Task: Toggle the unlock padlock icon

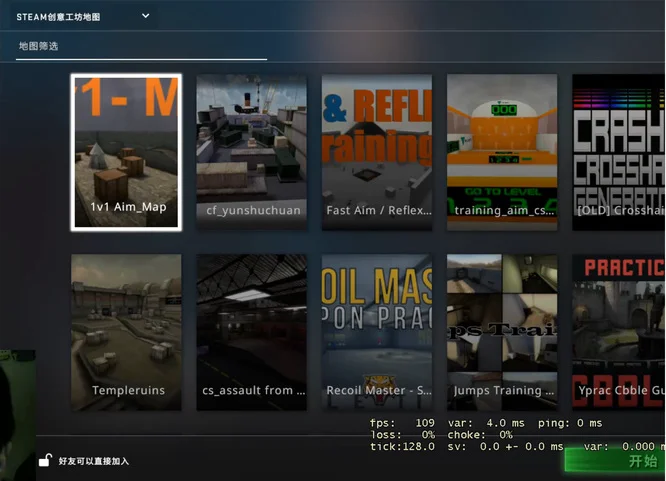Action: (45, 460)
